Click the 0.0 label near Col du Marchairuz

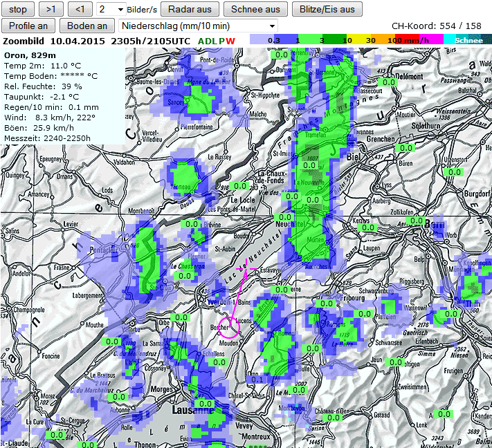tap(119, 397)
